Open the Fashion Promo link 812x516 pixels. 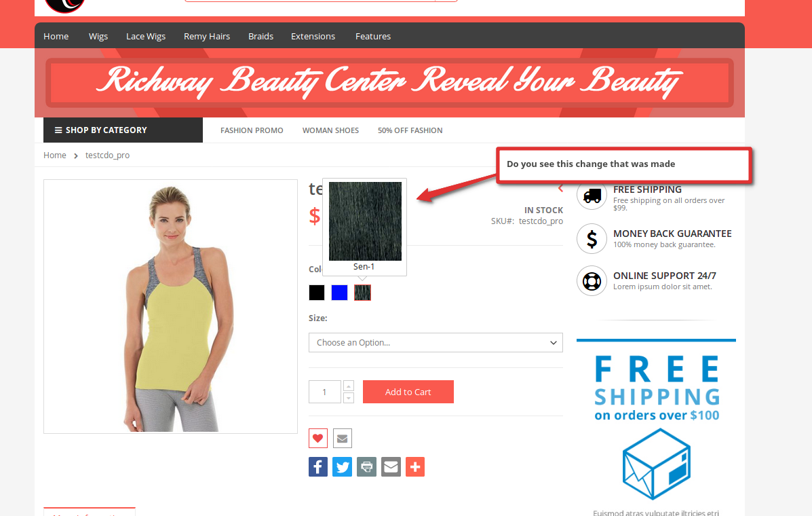point(252,130)
